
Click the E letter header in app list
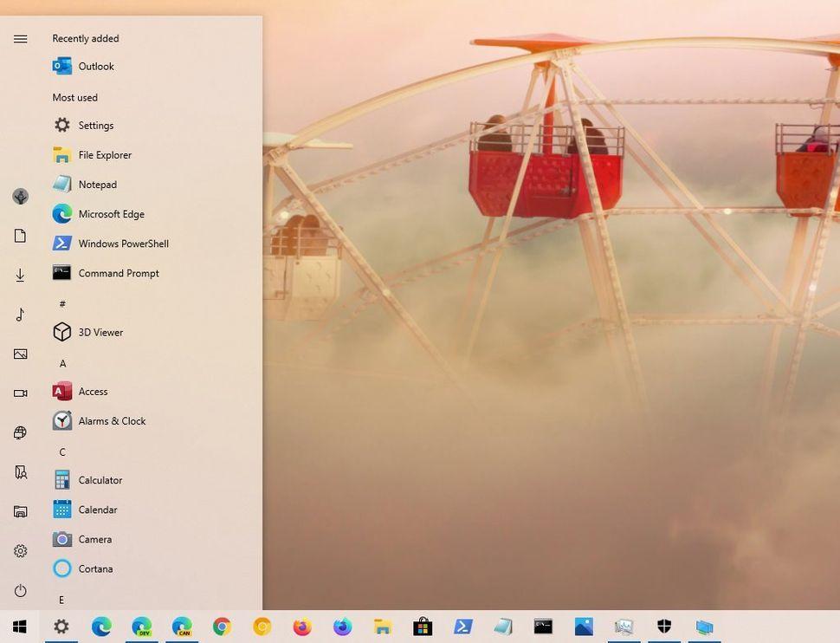pyautogui.click(x=61, y=600)
